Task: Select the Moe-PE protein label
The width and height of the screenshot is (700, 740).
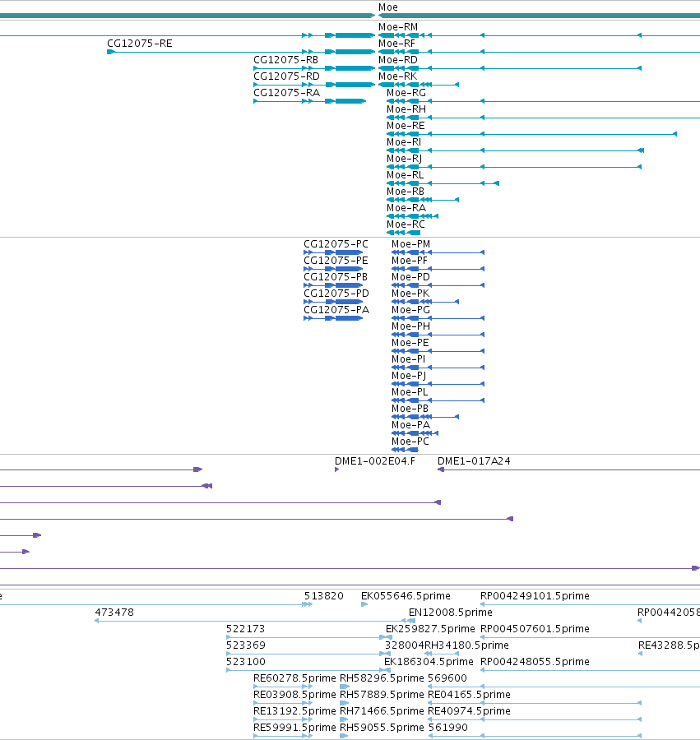Action: (x=410, y=343)
